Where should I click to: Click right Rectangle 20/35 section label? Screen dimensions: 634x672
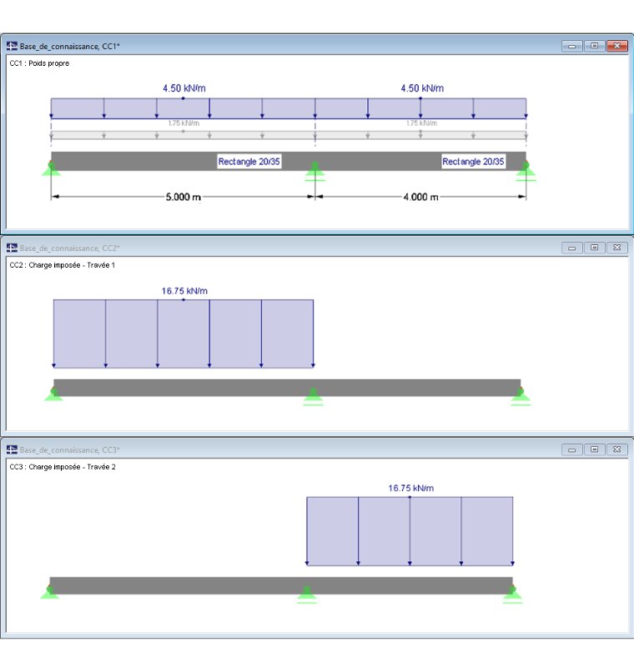coord(473,162)
